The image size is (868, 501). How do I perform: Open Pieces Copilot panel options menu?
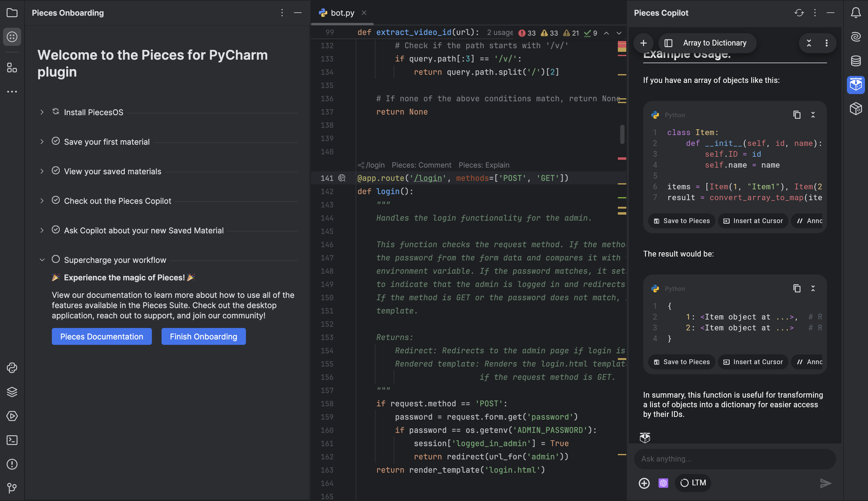pos(815,13)
